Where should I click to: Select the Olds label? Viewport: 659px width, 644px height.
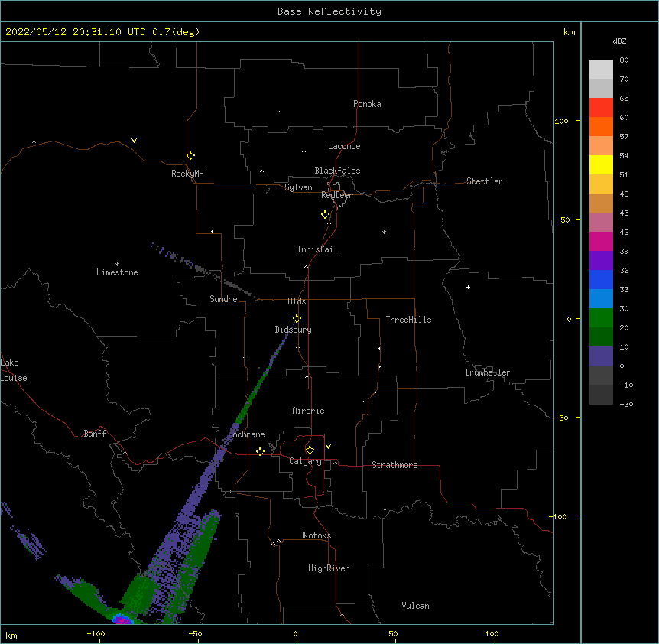coord(297,301)
